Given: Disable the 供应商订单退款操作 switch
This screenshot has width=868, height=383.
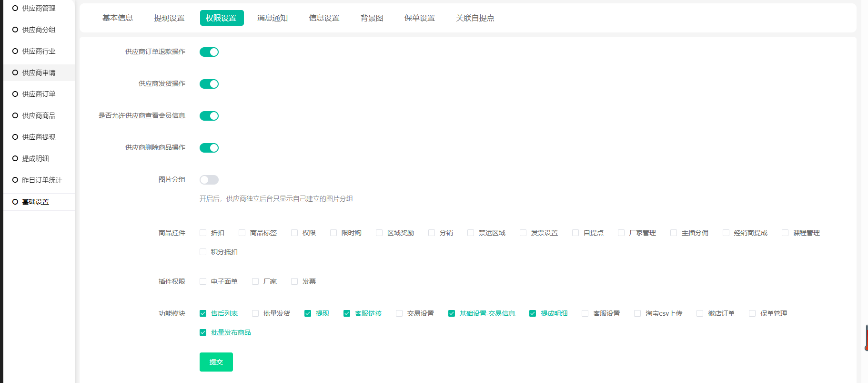Looking at the screenshot, I should click(209, 52).
